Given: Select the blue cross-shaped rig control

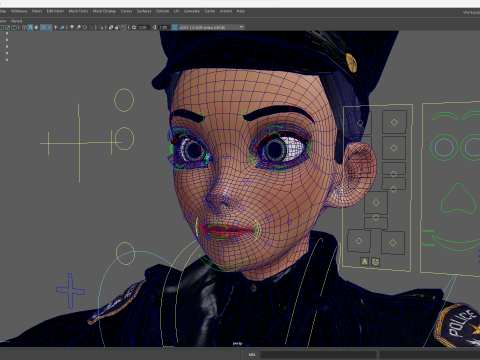Looking at the screenshot, I should coord(70,291).
